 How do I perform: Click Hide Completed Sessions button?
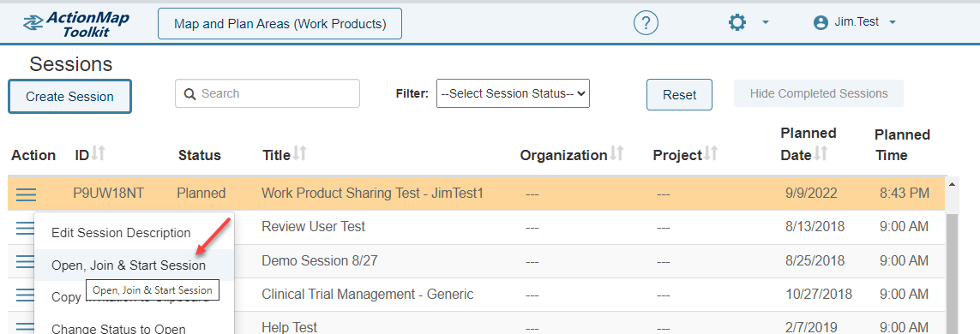[819, 93]
